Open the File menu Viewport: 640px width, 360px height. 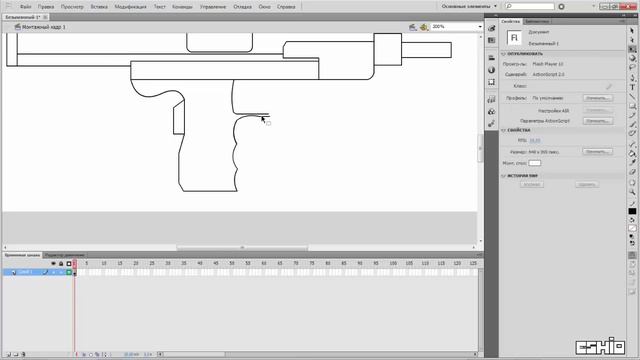pyautogui.click(x=26, y=7)
